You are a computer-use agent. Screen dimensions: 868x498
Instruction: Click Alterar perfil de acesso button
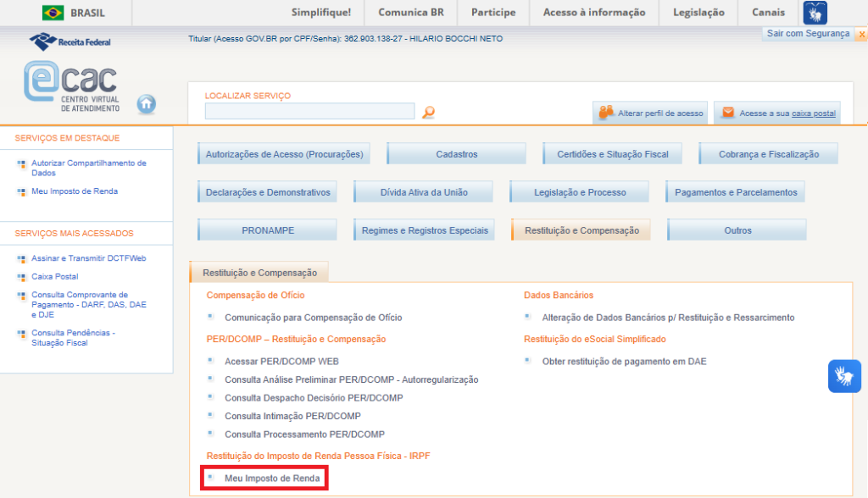point(649,113)
